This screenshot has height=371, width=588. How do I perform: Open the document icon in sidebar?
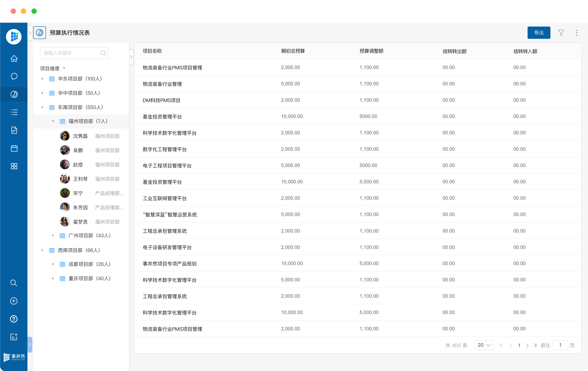pyautogui.click(x=14, y=130)
